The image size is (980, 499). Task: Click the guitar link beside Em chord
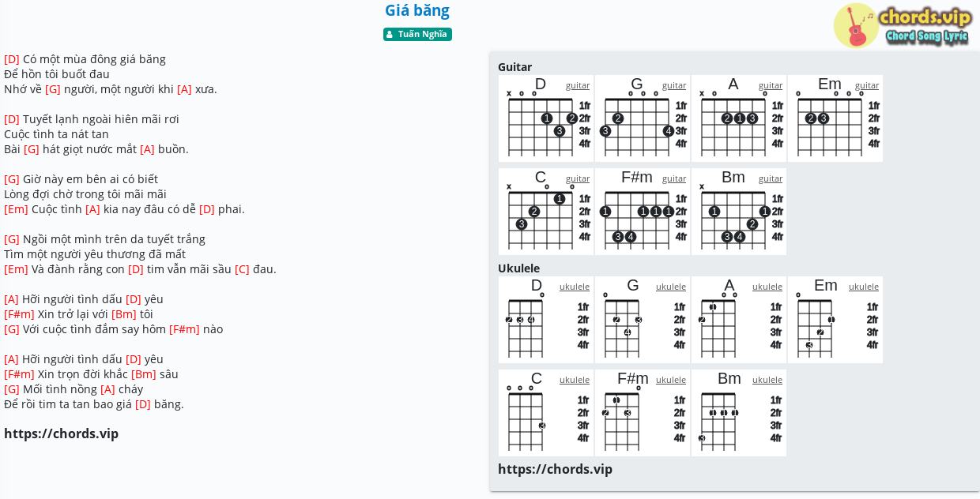[x=867, y=85]
